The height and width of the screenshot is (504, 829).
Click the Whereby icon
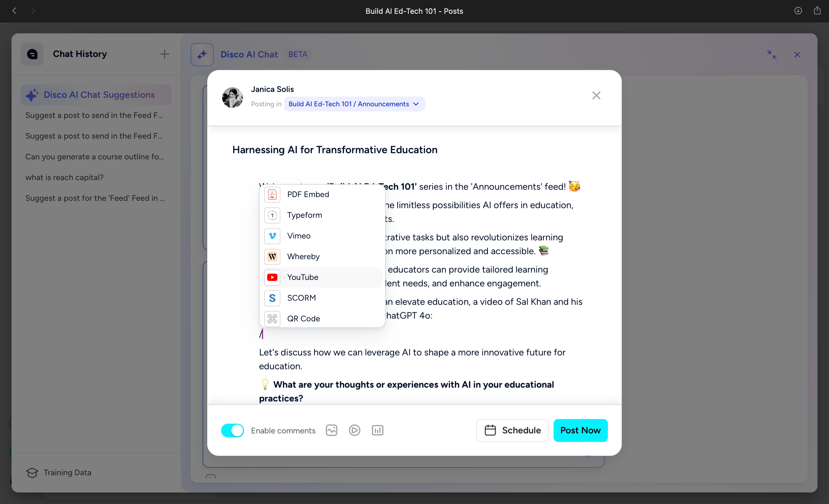272,257
